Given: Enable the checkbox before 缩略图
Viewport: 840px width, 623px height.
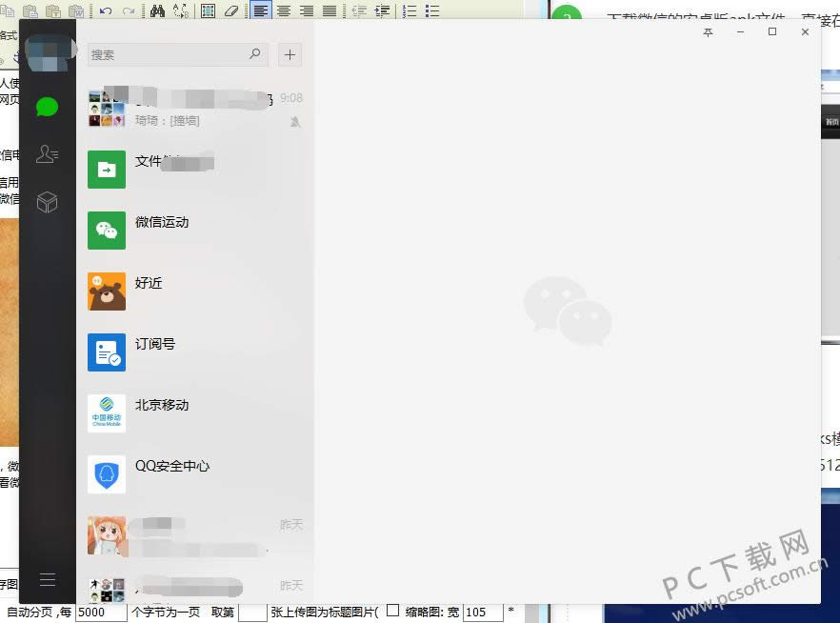Looking at the screenshot, I should click(392, 611).
